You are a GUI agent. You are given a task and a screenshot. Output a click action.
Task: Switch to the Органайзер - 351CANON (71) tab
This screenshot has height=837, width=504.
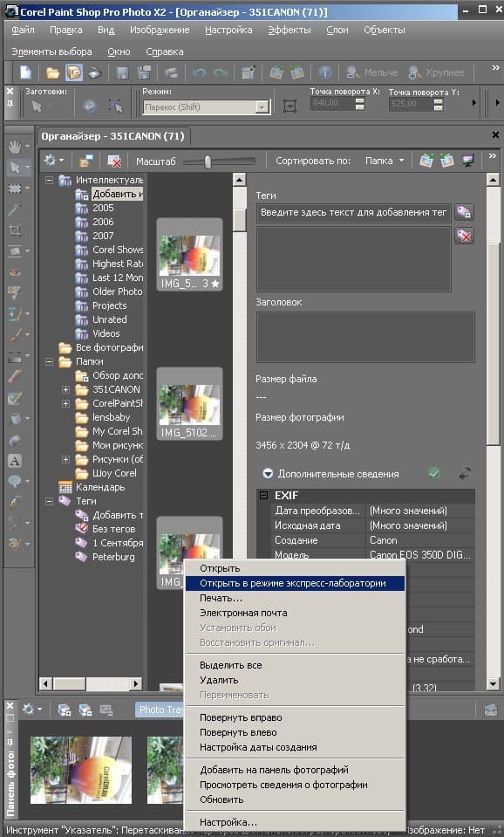pos(113,136)
